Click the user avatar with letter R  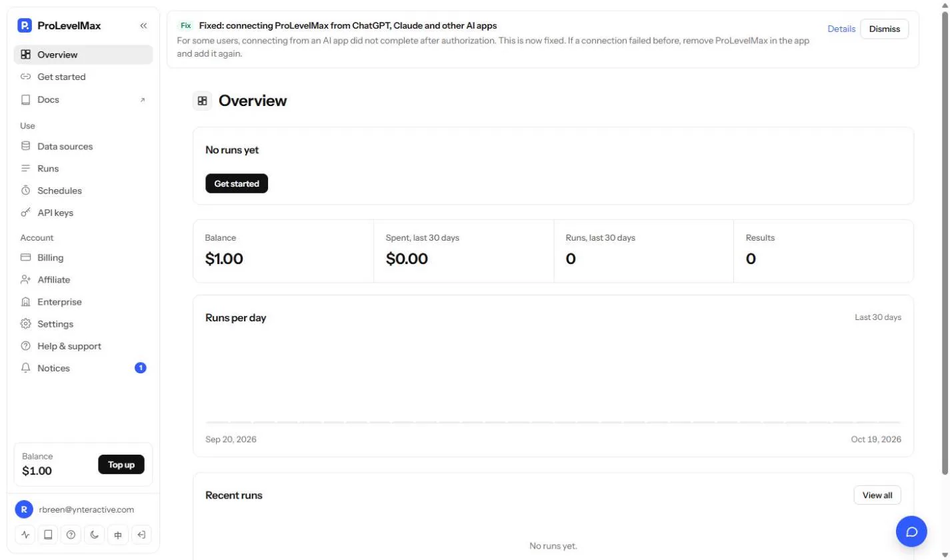pyautogui.click(x=24, y=510)
